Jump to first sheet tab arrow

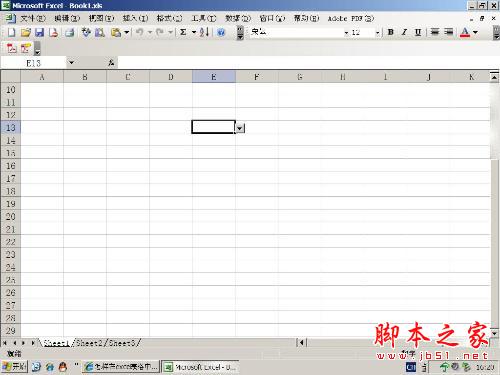(5, 343)
